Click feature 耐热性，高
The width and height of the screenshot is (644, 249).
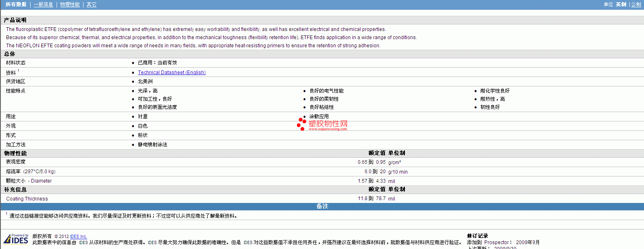pyautogui.click(x=492, y=99)
